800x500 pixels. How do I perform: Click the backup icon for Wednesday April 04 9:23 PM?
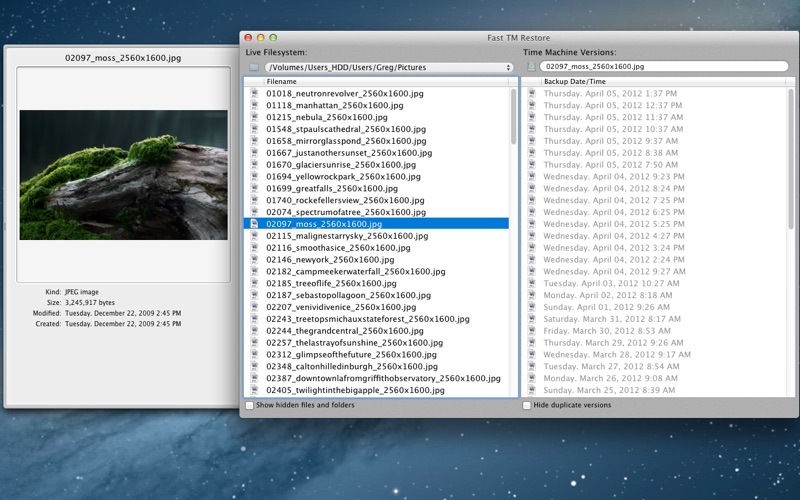pos(532,177)
